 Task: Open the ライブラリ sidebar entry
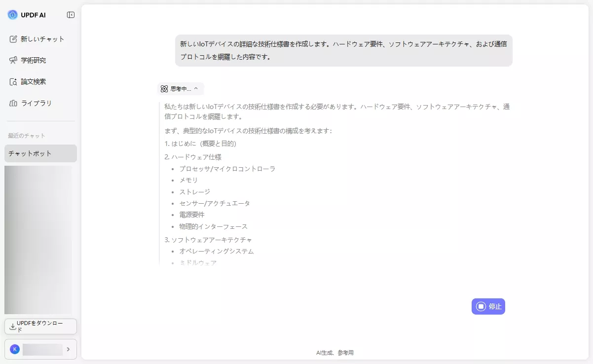(30, 103)
